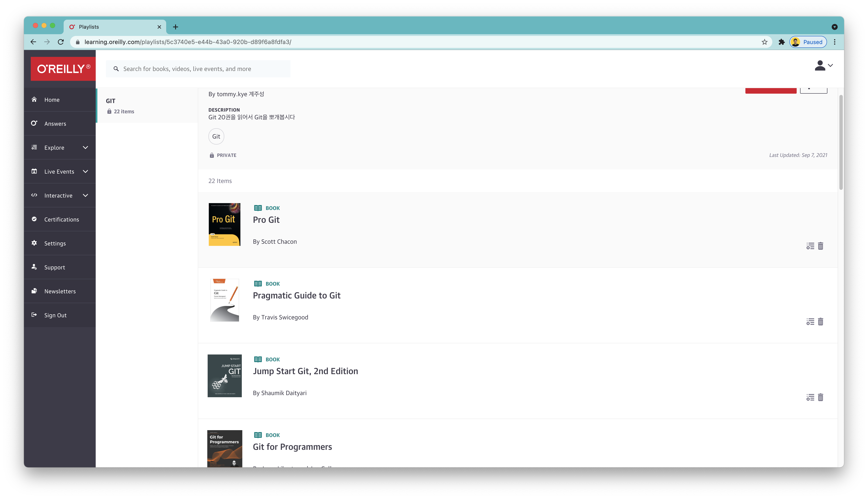Click the Paused profile button
Screen dimensions: 868x499
coord(808,42)
